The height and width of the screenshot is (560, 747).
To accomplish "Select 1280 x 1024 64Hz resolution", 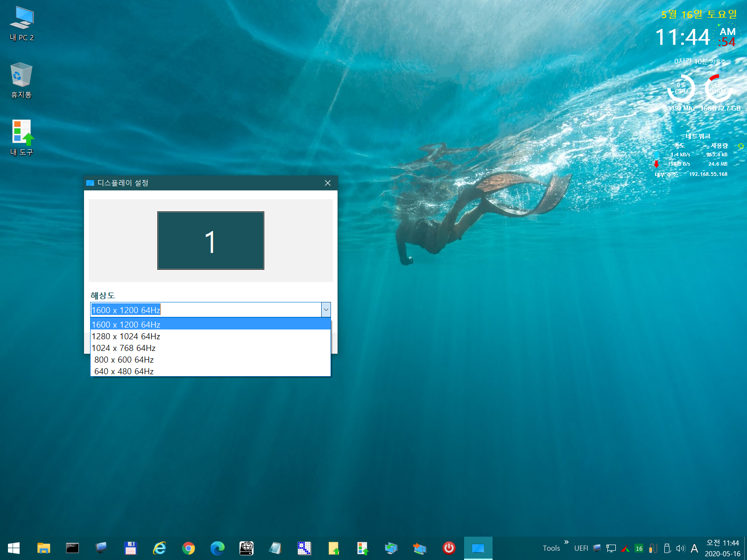I will pos(211,336).
